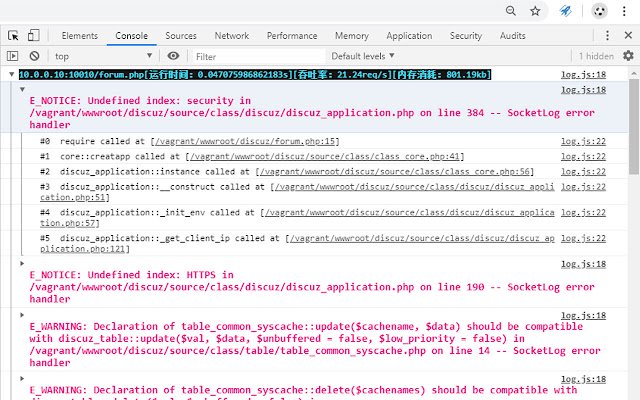
Task: Open log.js:22 link on #1 row
Action: point(583,156)
